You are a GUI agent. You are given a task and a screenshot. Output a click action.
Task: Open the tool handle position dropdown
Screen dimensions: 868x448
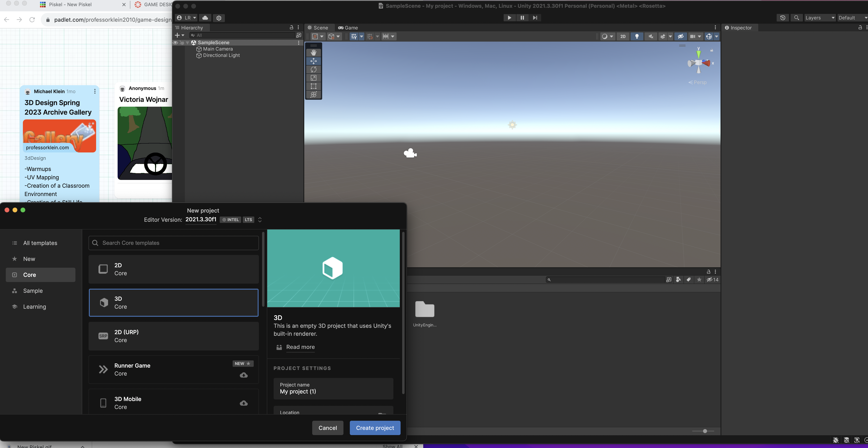point(318,36)
